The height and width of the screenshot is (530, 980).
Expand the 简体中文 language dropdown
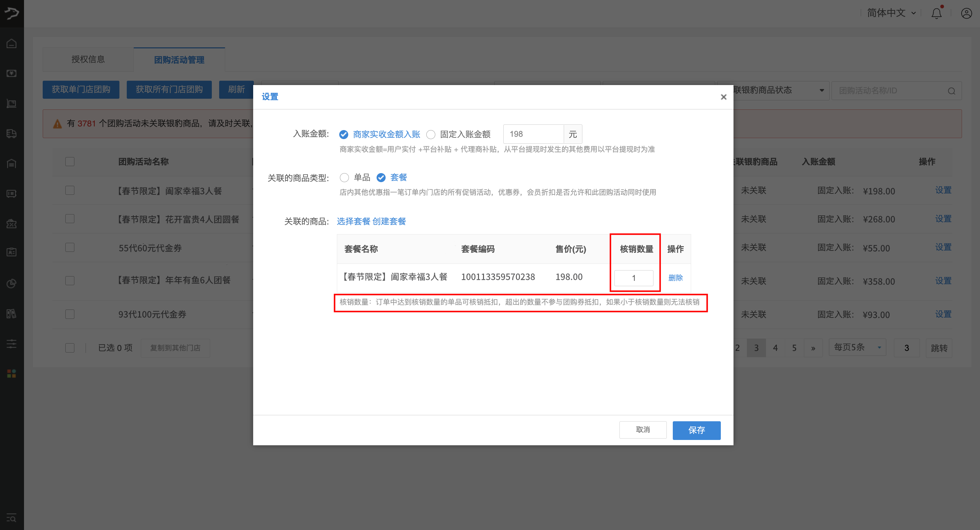click(x=891, y=13)
